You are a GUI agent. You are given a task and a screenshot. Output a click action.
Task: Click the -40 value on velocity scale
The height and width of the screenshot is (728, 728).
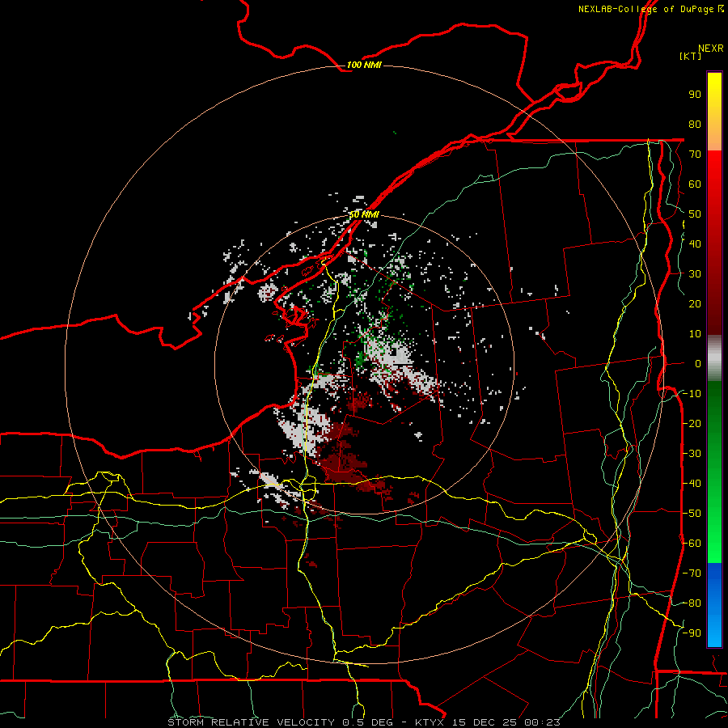point(692,484)
